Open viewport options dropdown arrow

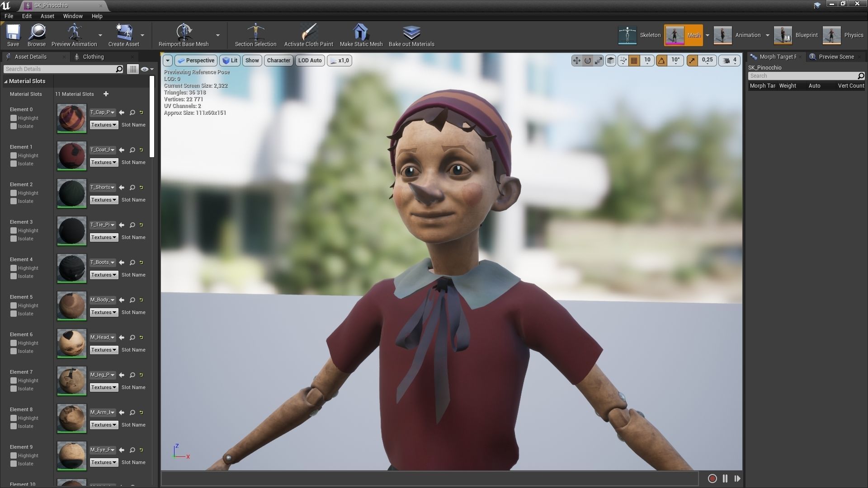(168, 61)
